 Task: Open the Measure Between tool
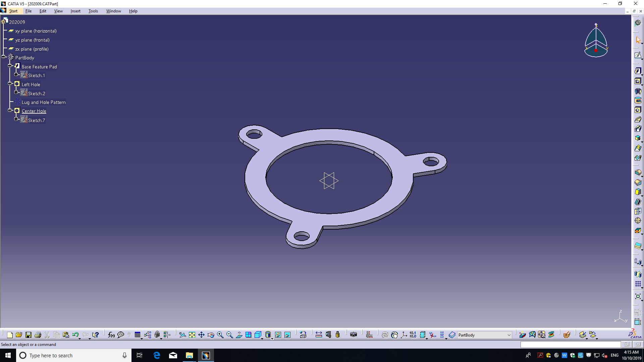pos(319,335)
